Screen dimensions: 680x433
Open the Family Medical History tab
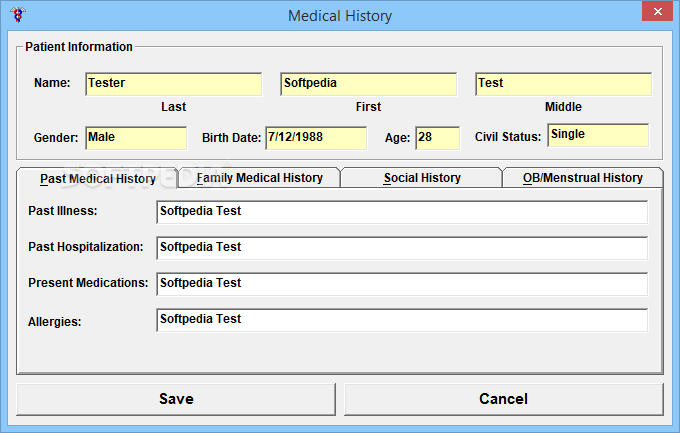[259, 178]
